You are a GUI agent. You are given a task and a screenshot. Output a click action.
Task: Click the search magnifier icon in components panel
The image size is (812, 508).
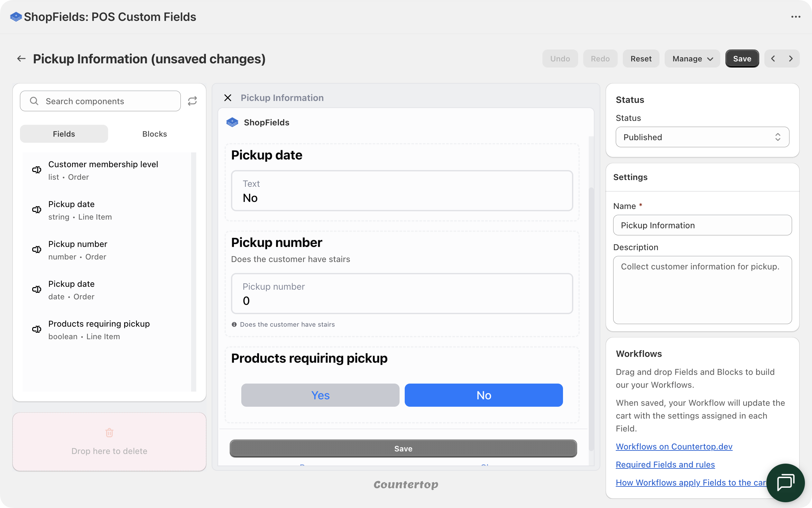click(34, 101)
